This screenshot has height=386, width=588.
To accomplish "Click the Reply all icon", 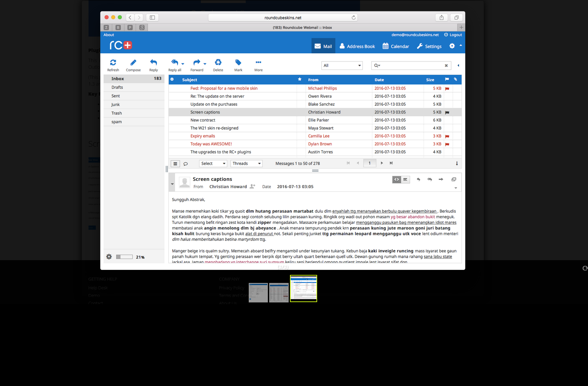I will click(x=174, y=62).
